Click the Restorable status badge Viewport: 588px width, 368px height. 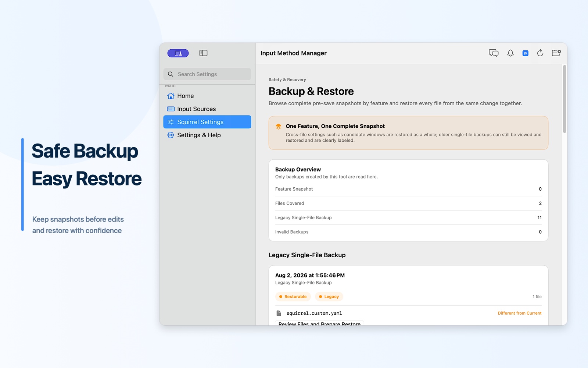[x=293, y=297]
